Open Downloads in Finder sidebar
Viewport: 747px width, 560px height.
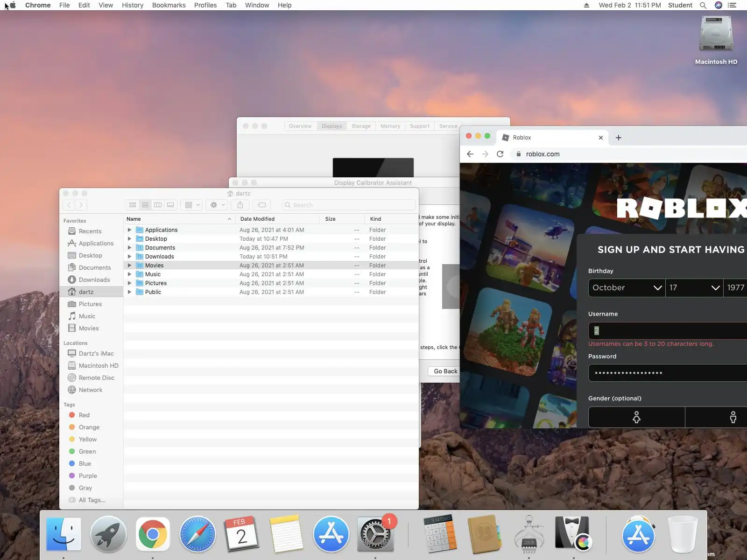tap(94, 280)
